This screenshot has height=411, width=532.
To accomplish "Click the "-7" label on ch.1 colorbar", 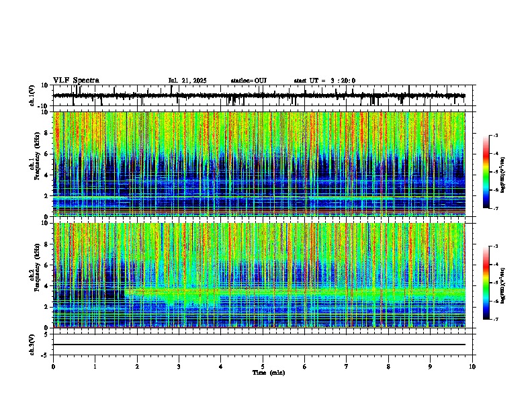I will [495, 208].
